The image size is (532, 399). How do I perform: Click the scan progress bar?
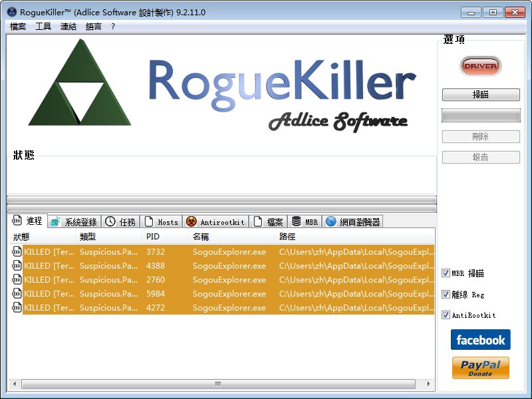[481, 115]
